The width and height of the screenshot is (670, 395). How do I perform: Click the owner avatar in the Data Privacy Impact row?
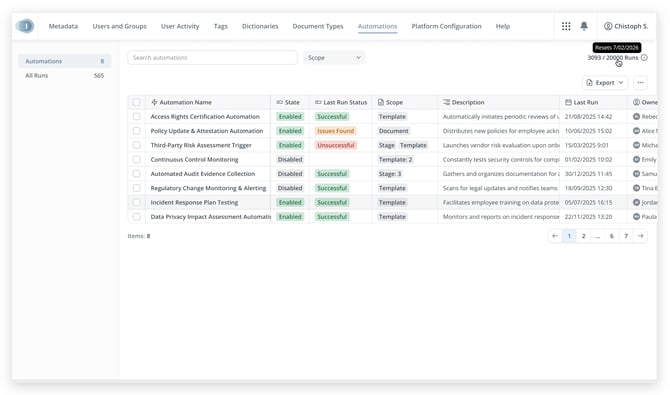(x=636, y=217)
